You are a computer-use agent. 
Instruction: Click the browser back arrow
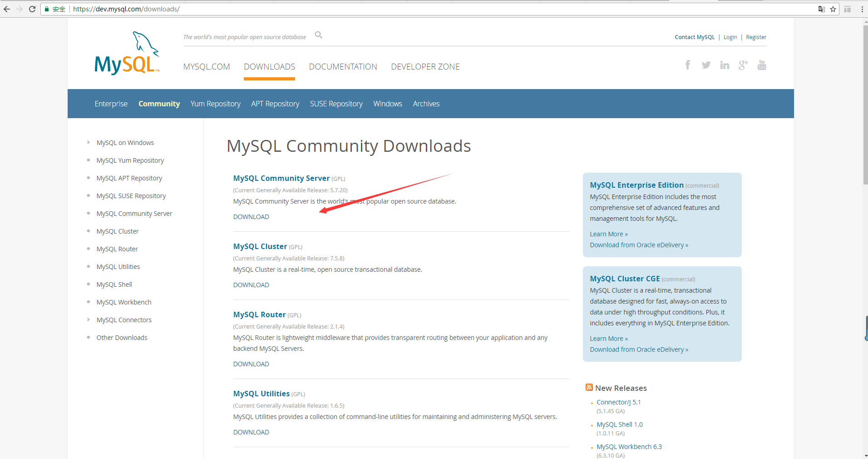tap(7, 9)
